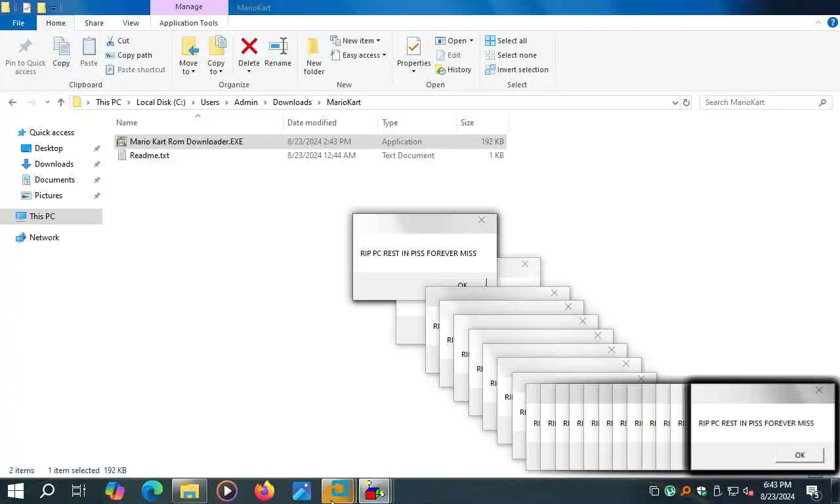Screen dimensions: 840x504
Task: Switch to the View ribbon tab
Action: click(x=131, y=23)
